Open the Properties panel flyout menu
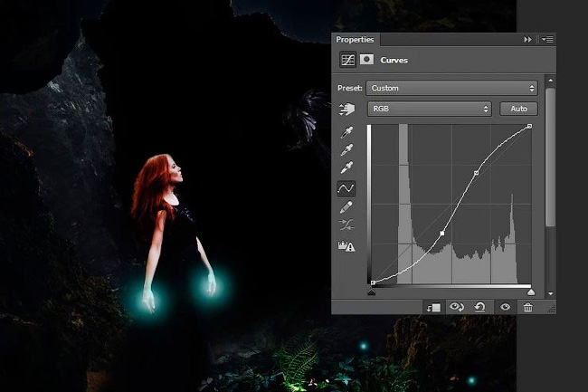This screenshot has width=588, height=392. pyautogui.click(x=547, y=40)
